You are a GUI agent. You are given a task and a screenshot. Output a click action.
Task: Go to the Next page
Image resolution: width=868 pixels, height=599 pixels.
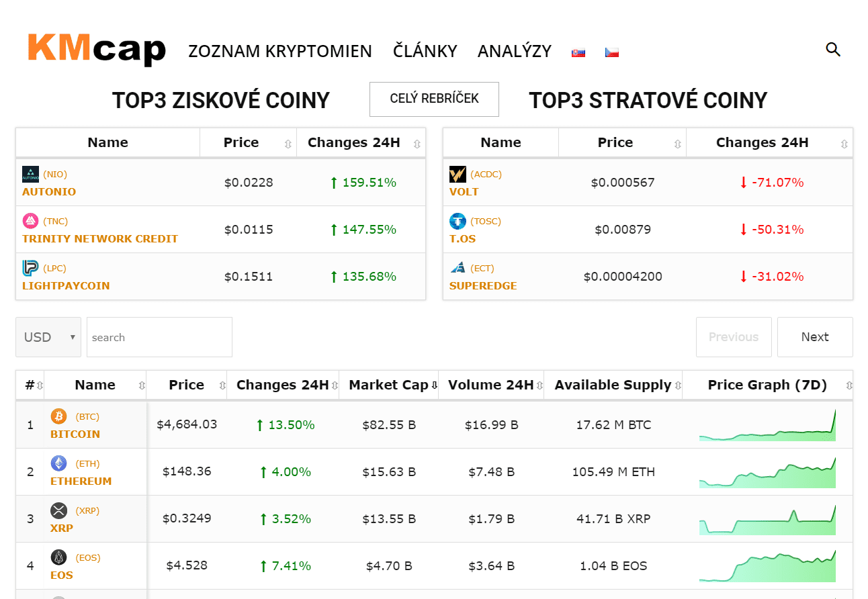(814, 337)
